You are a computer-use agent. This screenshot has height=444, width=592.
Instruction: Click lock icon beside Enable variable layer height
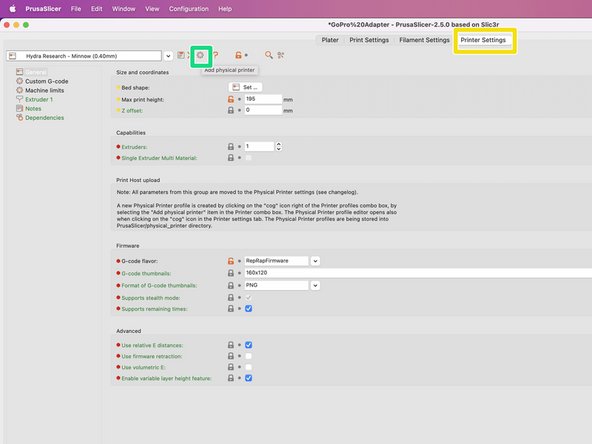(x=231, y=378)
